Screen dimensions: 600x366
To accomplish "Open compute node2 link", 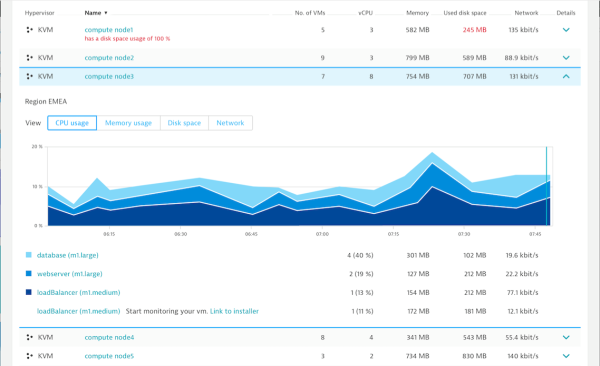I will tap(109, 58).
